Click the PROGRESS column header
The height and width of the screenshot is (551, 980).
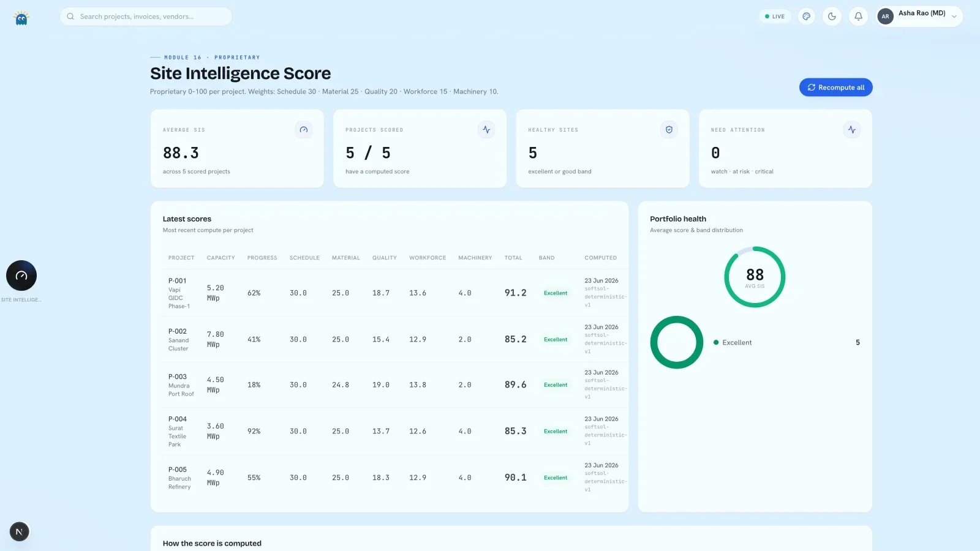262,258
